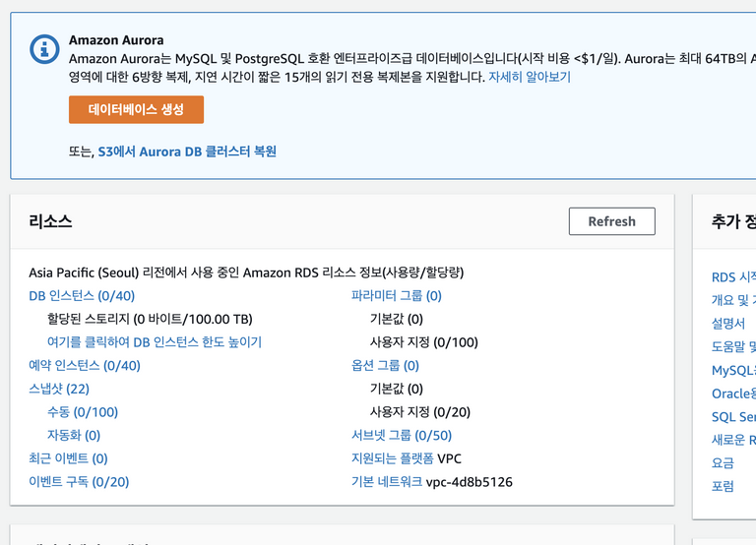This screenshot has height=545, width=756.
Task: Open the 지원되는 플랫폼 link
Action: 393,458
